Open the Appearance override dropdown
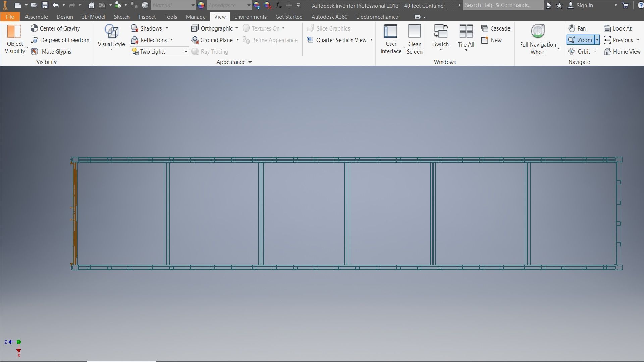 coord(229,5)
